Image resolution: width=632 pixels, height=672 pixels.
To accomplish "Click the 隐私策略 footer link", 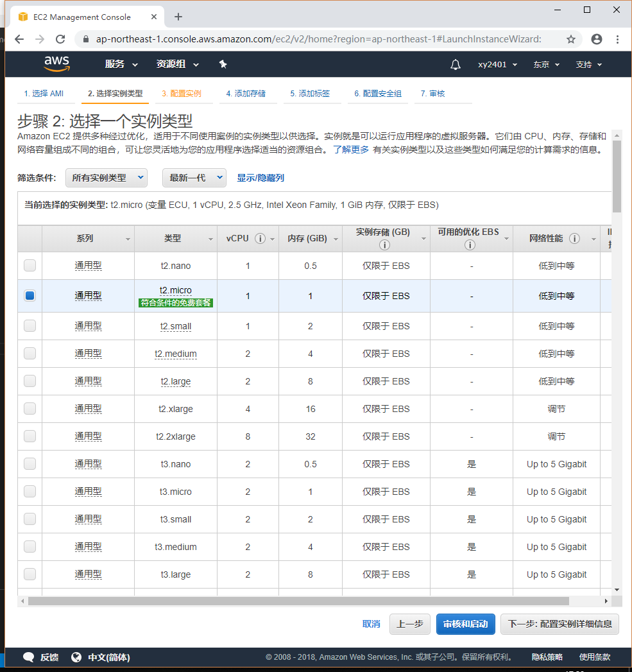I will click(547, 657).
